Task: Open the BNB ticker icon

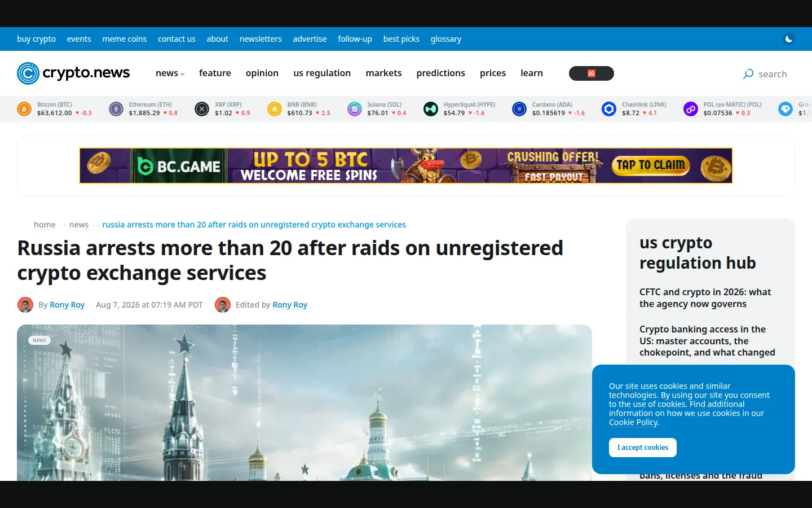Action: (x=275, y=109)
